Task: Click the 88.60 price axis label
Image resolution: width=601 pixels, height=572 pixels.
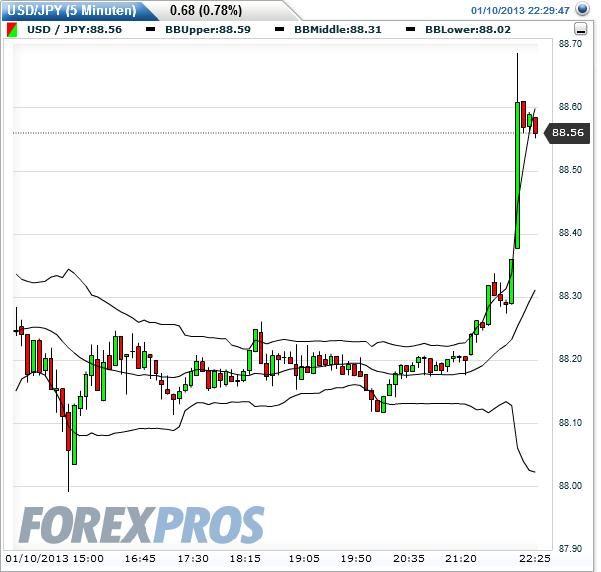Action: point(570,107)
